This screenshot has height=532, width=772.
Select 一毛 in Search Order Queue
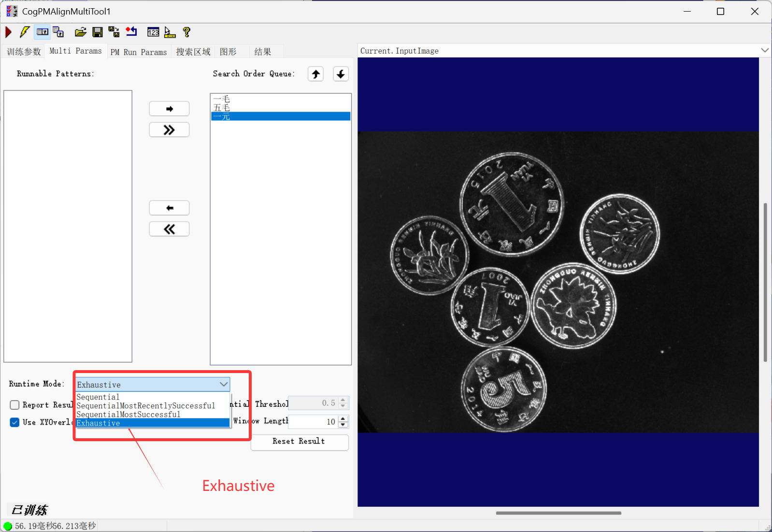pyautogui.click(x=281, y=99)
